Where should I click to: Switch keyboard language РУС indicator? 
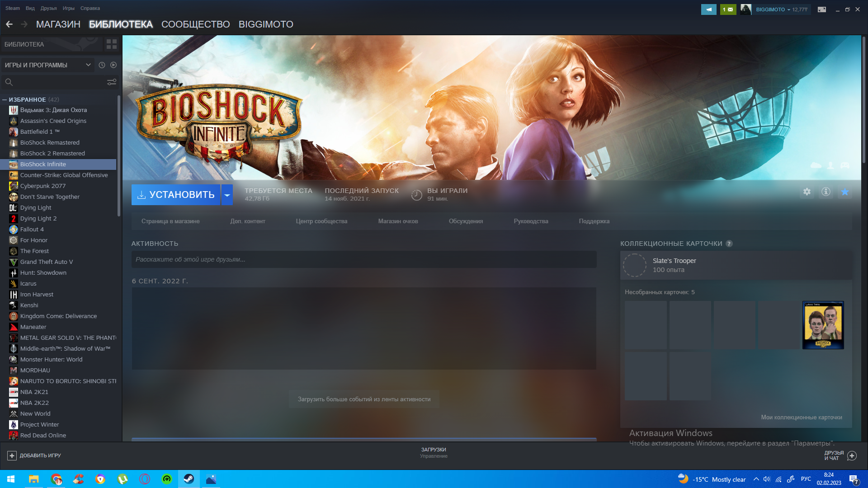pyautogui.click(x=806, y=479)
